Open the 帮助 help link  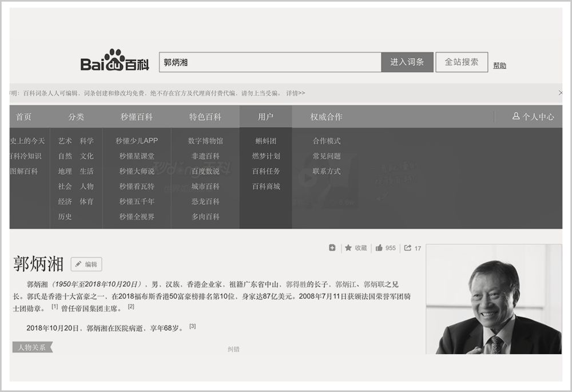pyautogui.click(x=499, y=65)
